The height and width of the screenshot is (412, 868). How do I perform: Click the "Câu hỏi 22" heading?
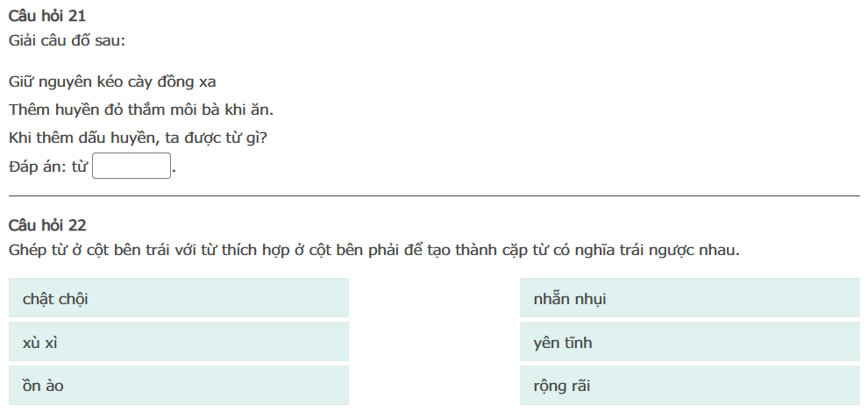[x=47, y=225]
